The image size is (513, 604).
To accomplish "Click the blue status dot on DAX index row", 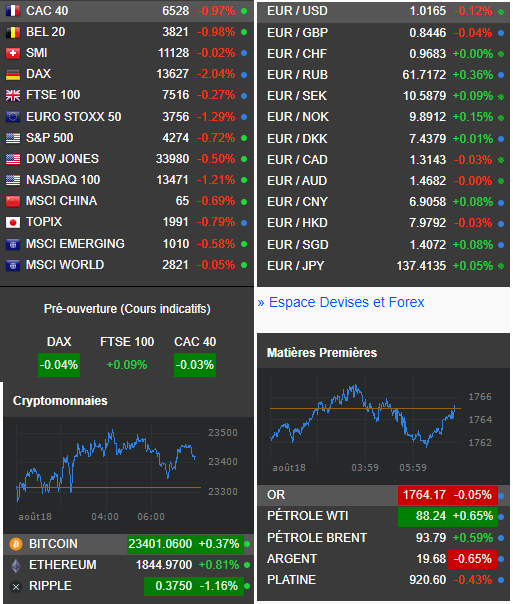I will [x=244, y=74].
